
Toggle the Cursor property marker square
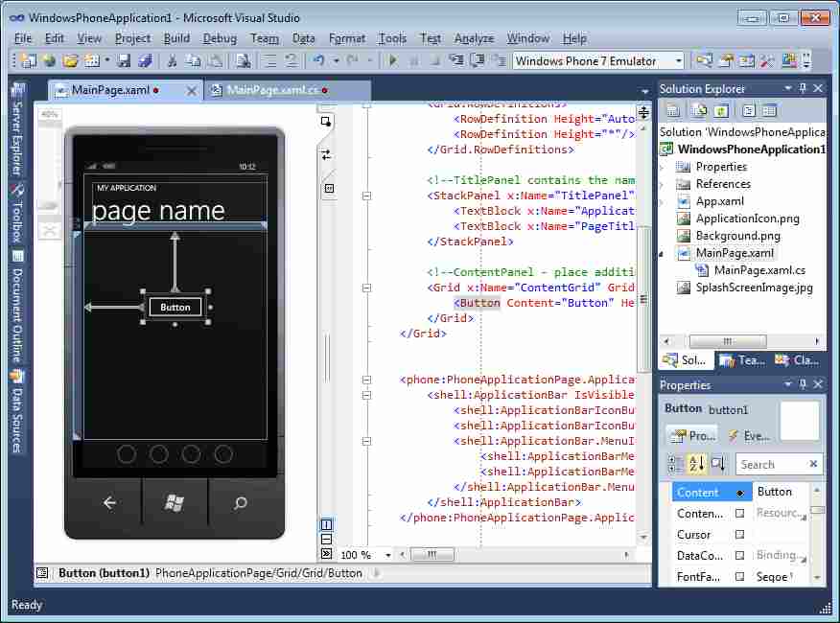739,534
